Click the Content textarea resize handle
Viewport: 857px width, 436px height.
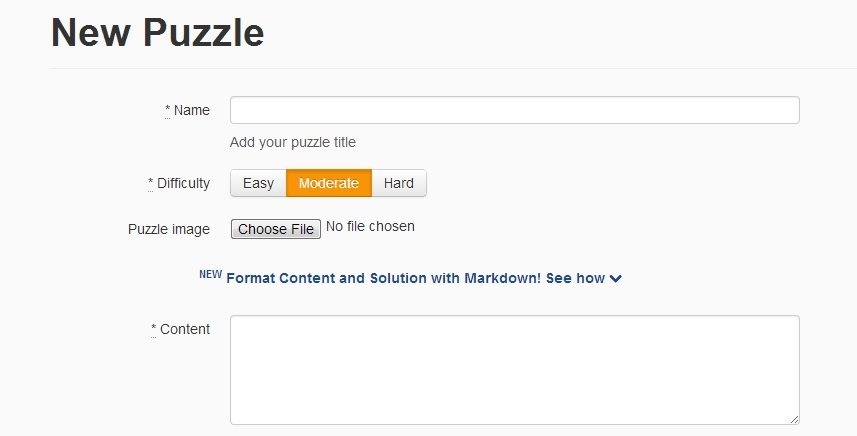coord(794,419)
